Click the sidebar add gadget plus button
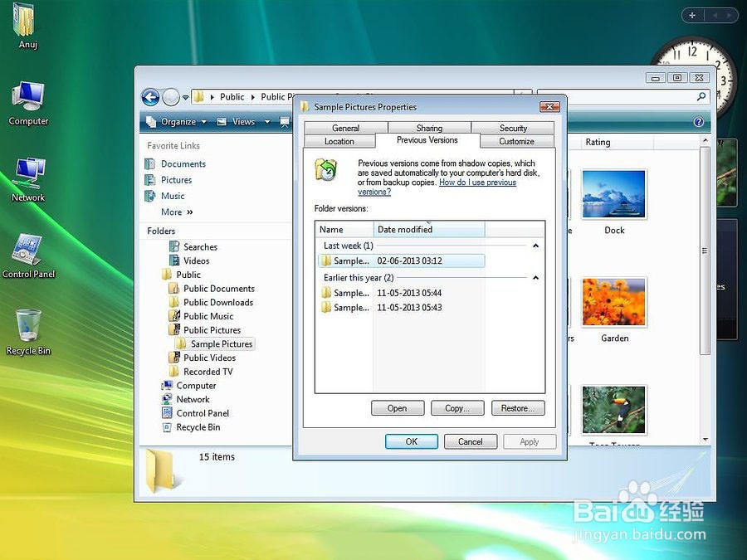Screen dimensions: 747x560 tap(692, 15)
